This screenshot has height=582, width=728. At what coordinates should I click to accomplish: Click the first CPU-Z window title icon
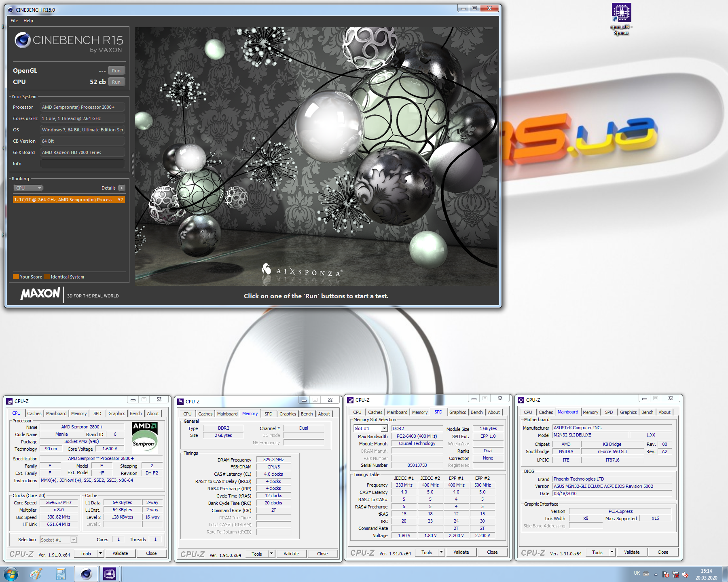(9, 401)
